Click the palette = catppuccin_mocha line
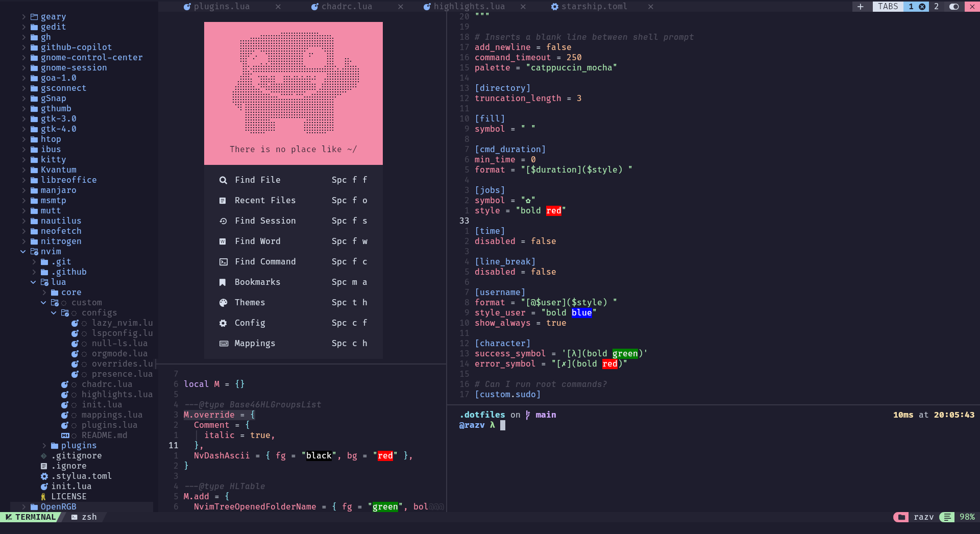 [x=546, y=68]
